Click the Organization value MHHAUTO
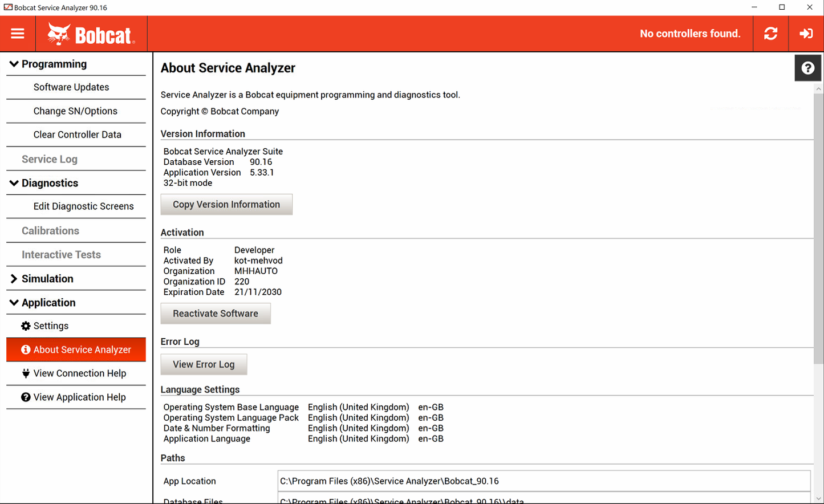Screen dimensions: 824x504 click(x=256, y=271)
